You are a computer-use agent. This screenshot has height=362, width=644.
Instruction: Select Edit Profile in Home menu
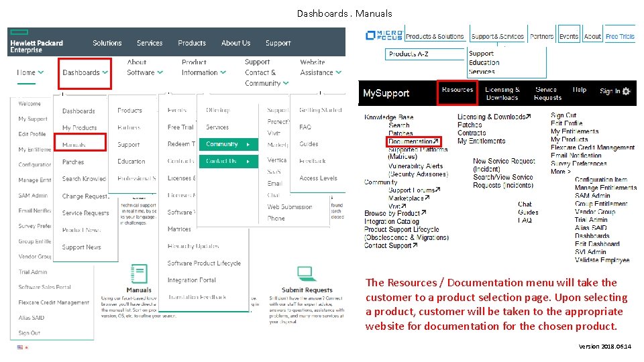pyautogui.click(x=32, y=134)
